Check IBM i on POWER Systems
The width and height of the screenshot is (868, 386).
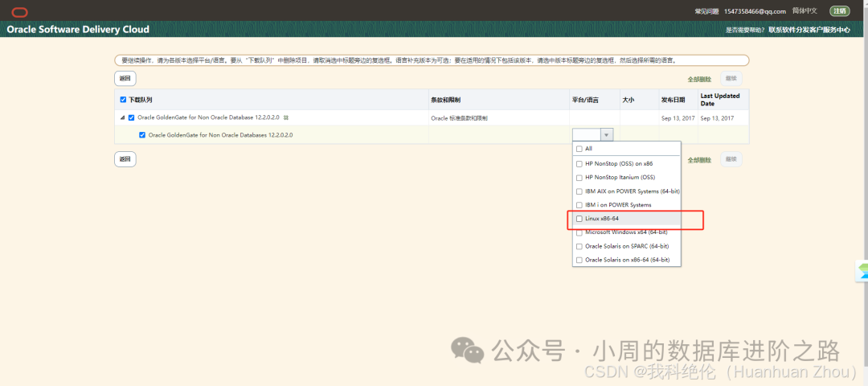(579, 205)
